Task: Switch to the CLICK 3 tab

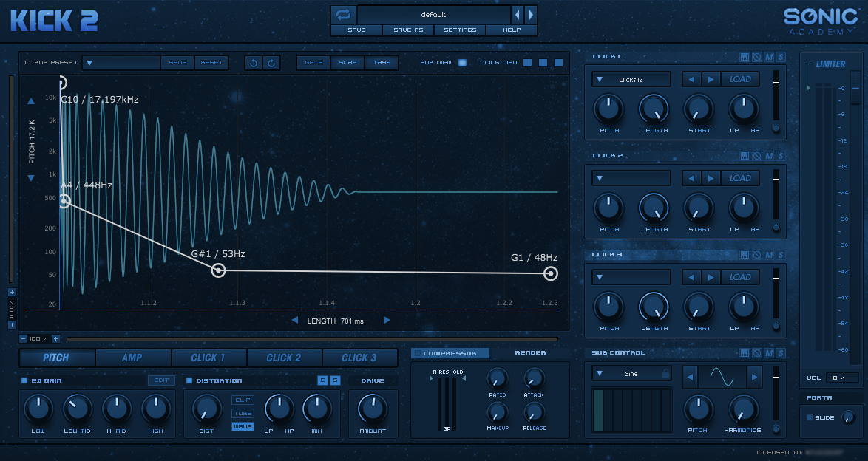Action: click(359, 358)
